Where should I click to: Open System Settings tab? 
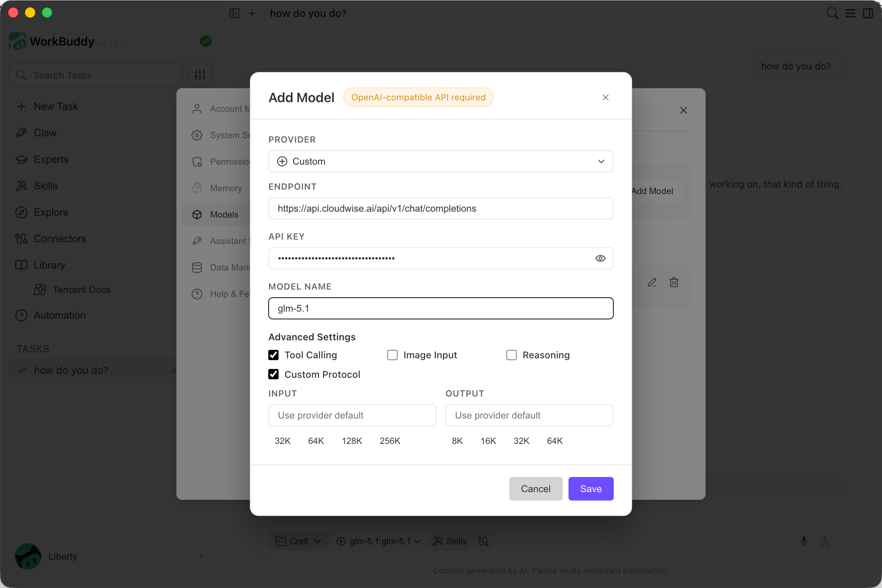pos(217,135)
